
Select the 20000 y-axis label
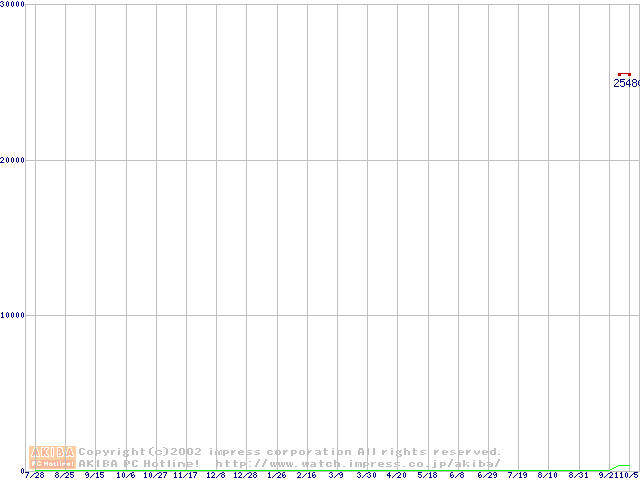tap(13, 160)
